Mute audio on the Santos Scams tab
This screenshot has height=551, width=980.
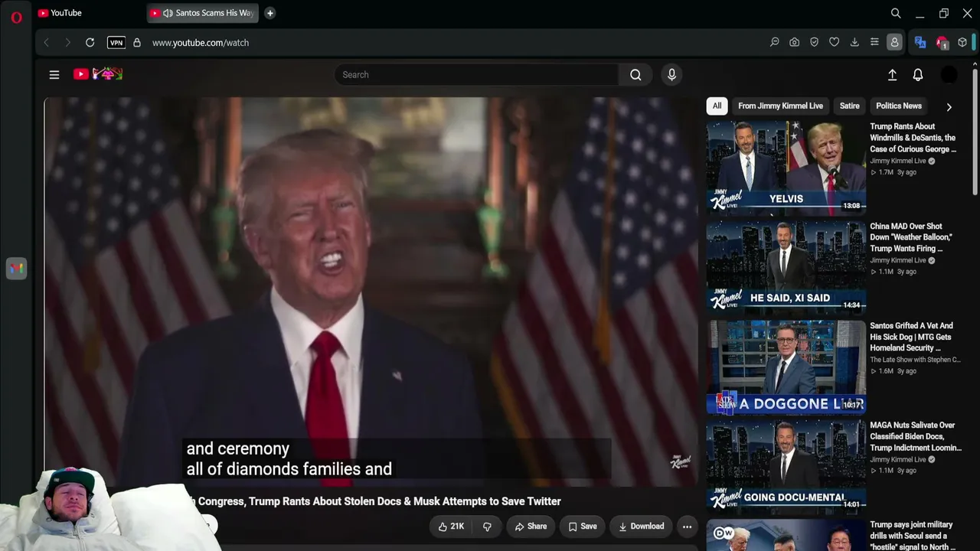point(168,13)
